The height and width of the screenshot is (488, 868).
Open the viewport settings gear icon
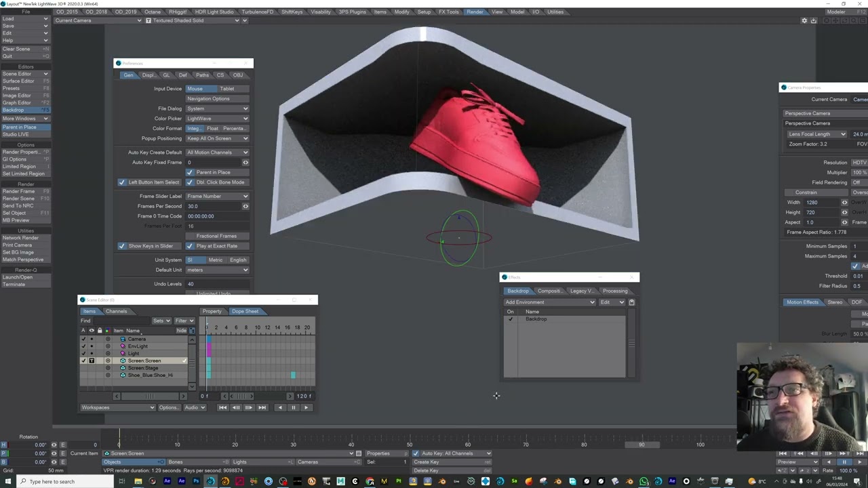click(804, 21)
